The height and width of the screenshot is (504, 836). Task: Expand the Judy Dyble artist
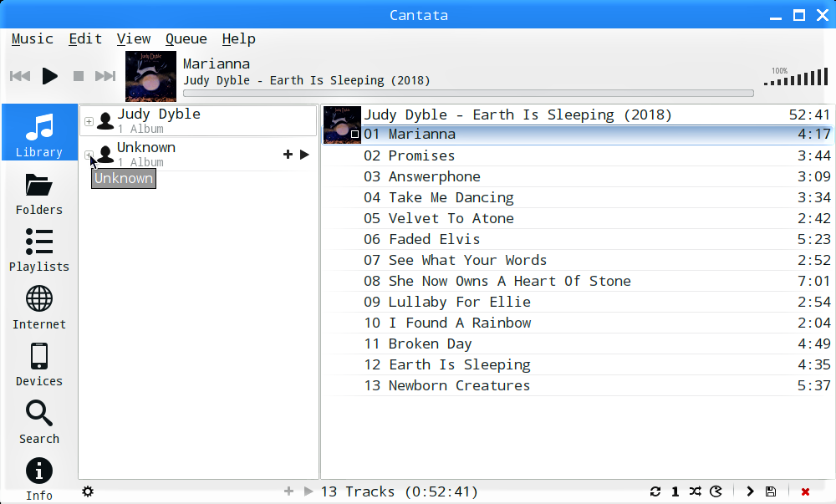point(89,121)
